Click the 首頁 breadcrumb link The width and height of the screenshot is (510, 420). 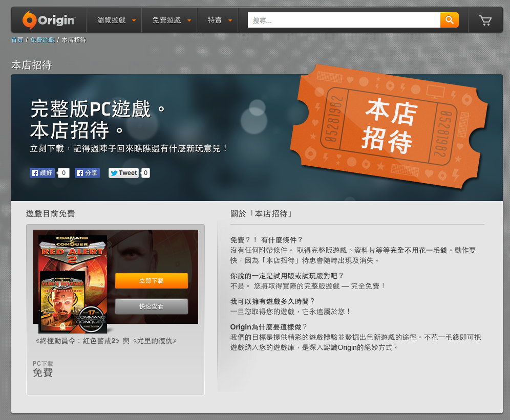tap(17, 40)
